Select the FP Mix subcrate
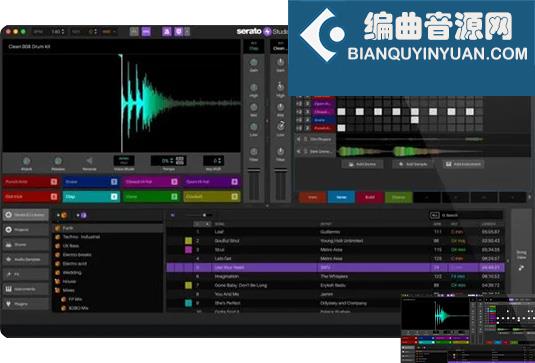This screenshot has width=535, height=363. (x=108, y=299)
